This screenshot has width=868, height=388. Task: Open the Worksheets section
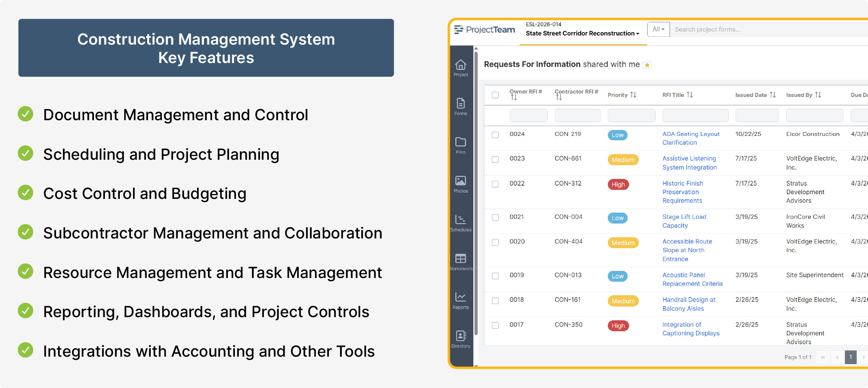click(x=460, y=261)
